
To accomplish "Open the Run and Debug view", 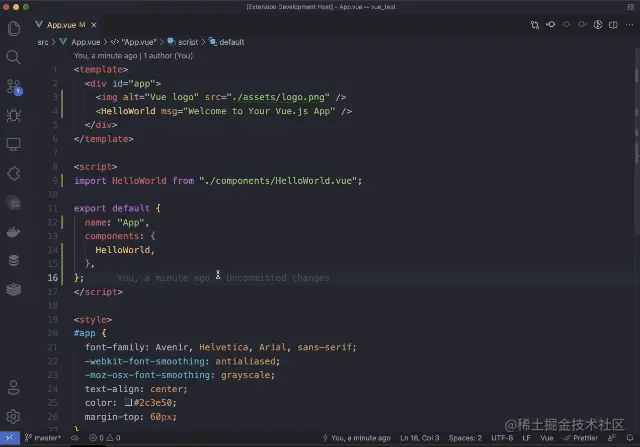I will (13, 116).
